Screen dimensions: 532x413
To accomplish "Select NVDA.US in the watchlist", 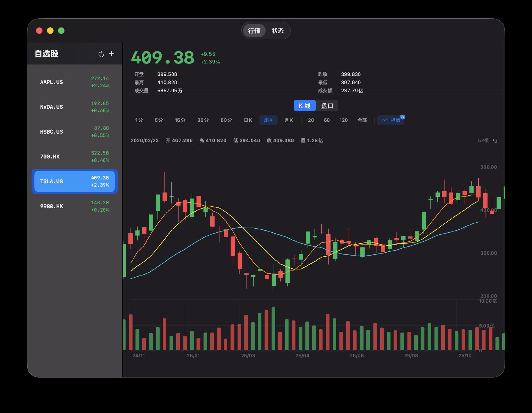I will point(74,107).
